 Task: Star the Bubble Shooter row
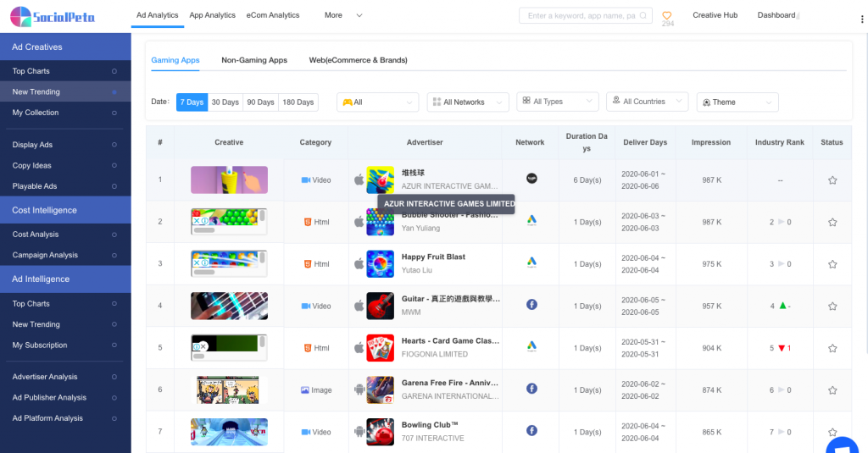832,223
